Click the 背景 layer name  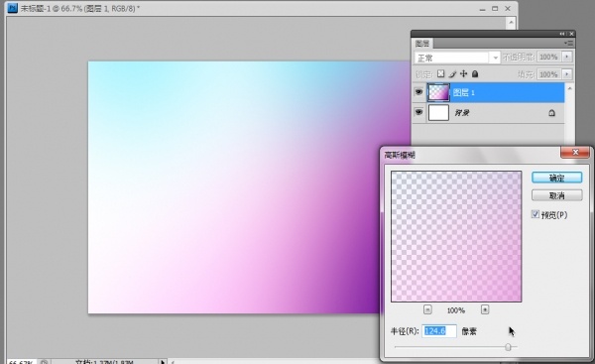pyautogui.click(x=462, y=113)
